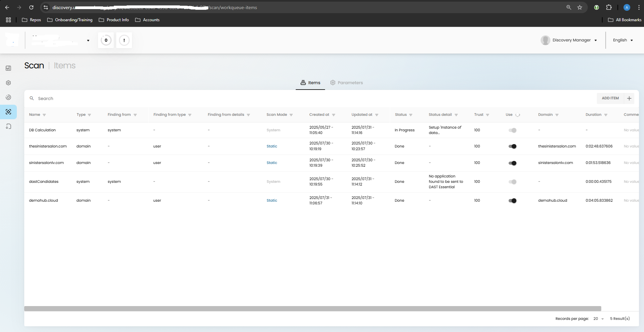Click the Domain column filter icon

point(557,115)
